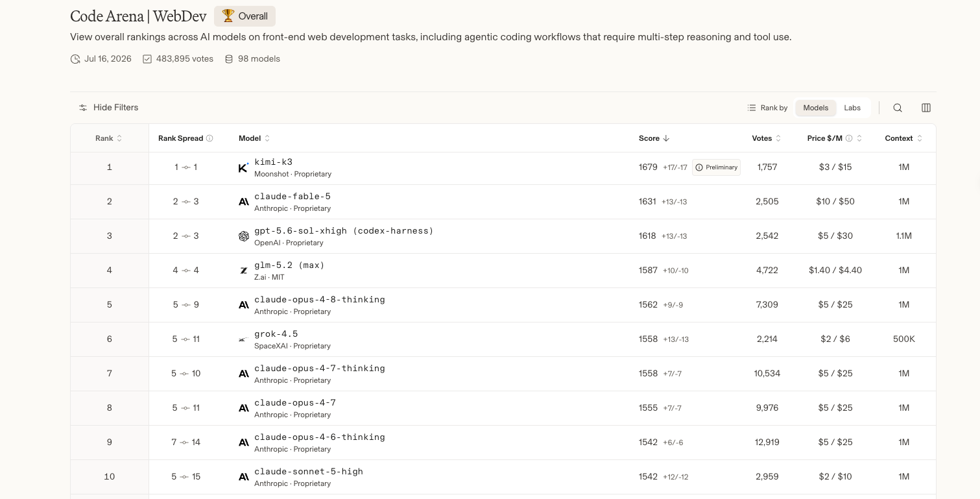Click the Rank by list icon
Screen dimensions: 980x499
(x=752, y=108)
